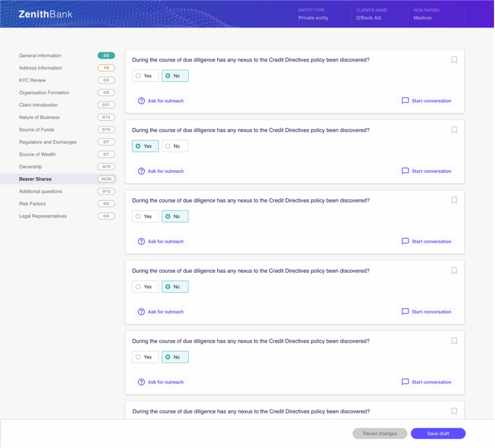The width and height of the screenshot is (495, 448).
Task: Go to Source of Funds section
Action: click(36, 130)
